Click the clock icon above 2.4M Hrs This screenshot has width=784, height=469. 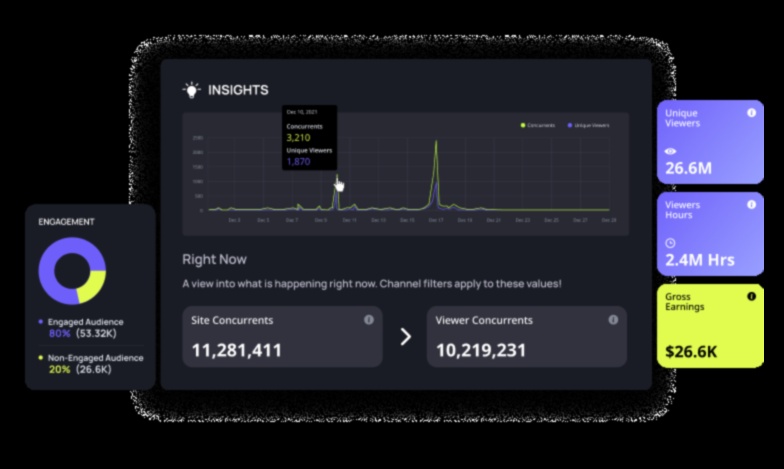pos(671,242)
